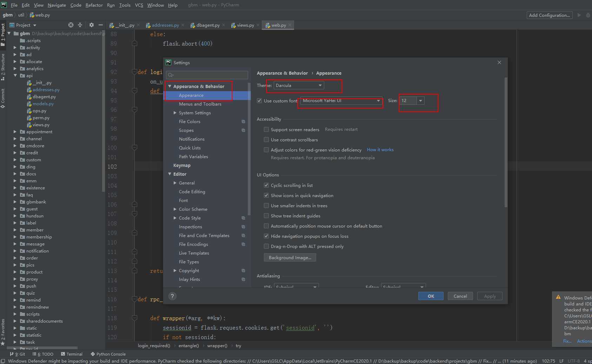Close the views.py editor tab
Viewport: 592px width, 364px height.
258,25
